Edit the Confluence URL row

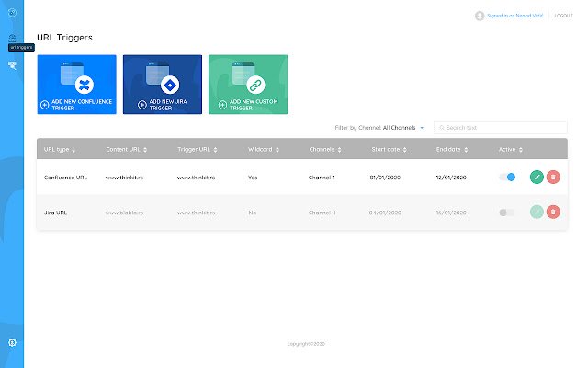point(537,177)
